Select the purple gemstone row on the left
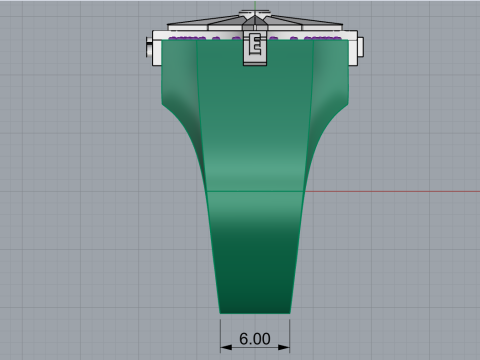480x360 pixels. (187, 38)
